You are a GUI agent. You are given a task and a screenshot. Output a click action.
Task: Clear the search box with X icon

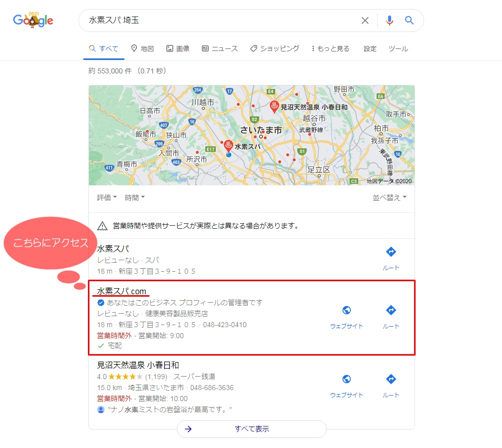365,20
